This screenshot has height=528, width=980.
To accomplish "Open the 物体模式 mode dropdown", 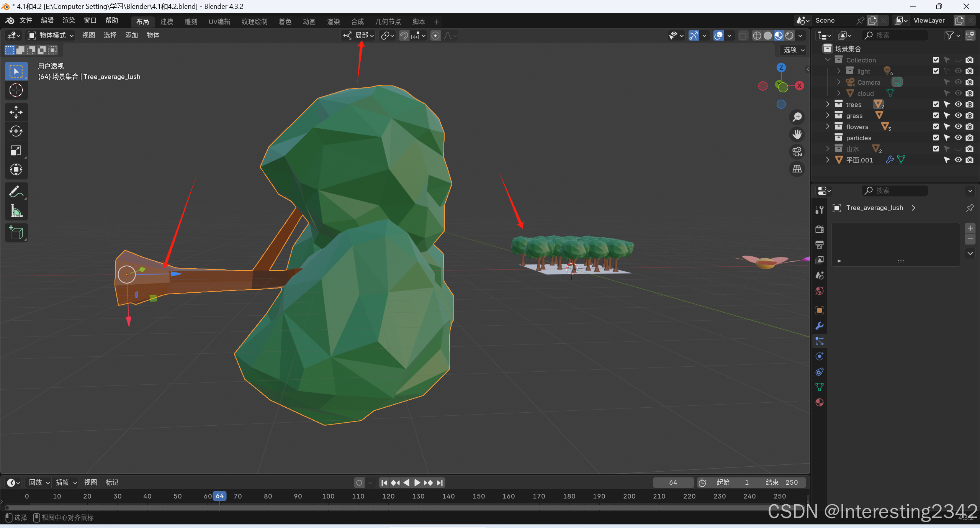I will [x=51, y=35].
